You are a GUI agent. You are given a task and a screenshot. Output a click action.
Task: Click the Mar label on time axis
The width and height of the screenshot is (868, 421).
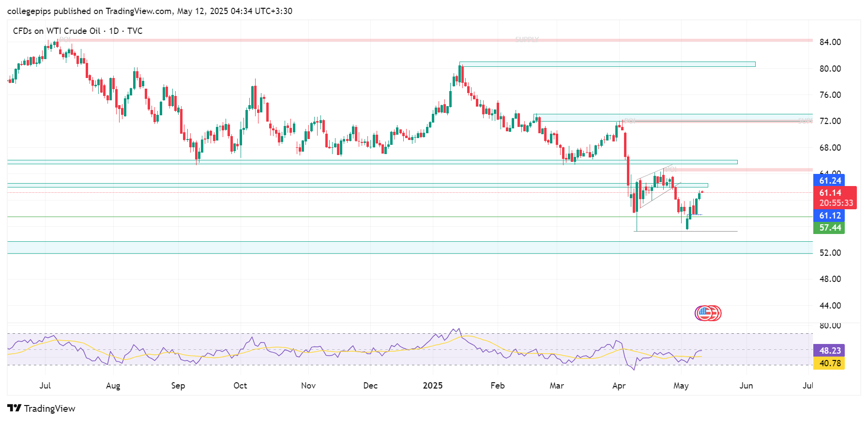(557, 386)
